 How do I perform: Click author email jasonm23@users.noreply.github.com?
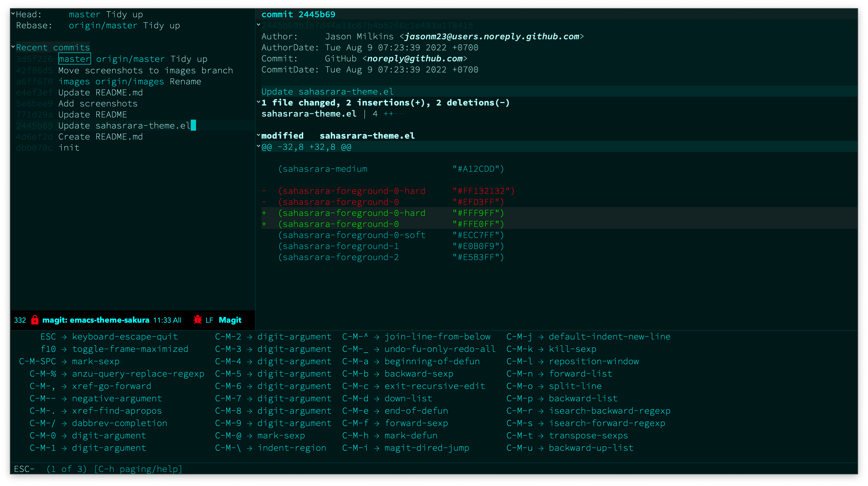click(x=492, y=36)
